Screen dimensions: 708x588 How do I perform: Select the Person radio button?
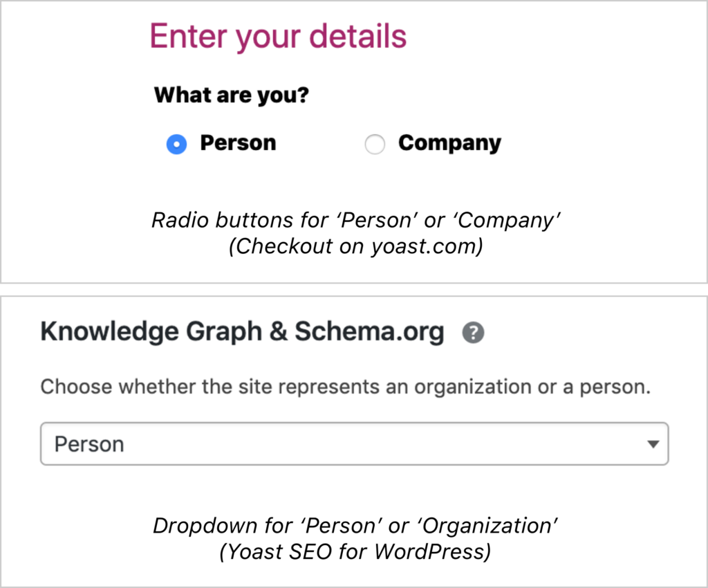[176, 145]
